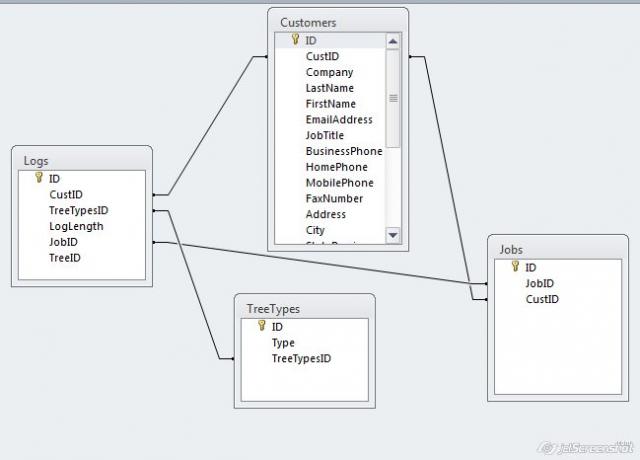Click the primary key icon in Jobs table
Image resolution: width=640 pixels, height=460 pixels.
[x=516, y=267]
